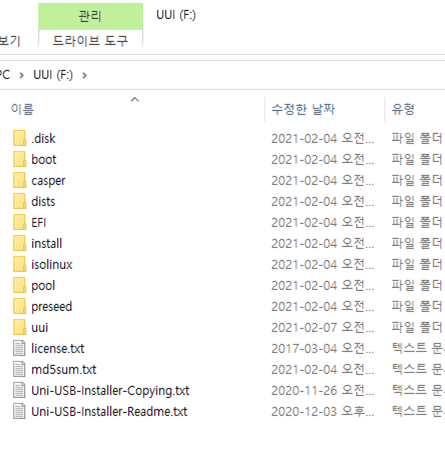Select the 드라이브 도구 tab
Viewport: 445px width, 474px height.
click(90, 41)
